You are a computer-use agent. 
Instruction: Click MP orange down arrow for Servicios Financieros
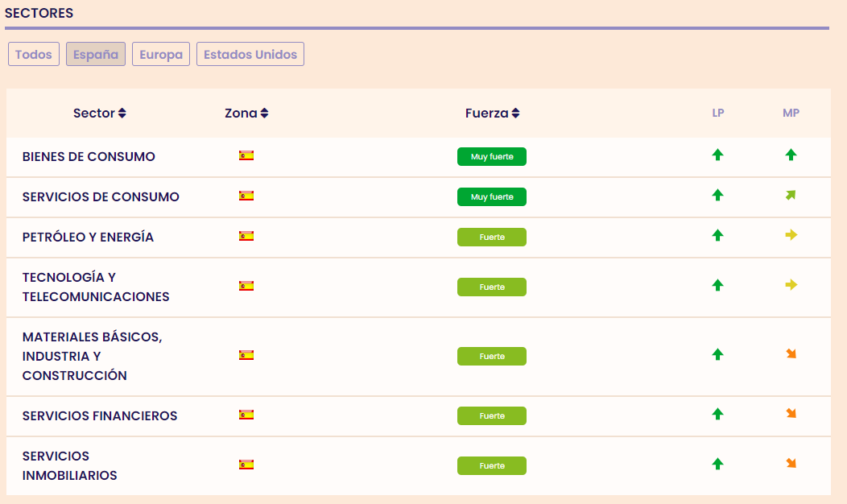[x=791, y=414]
